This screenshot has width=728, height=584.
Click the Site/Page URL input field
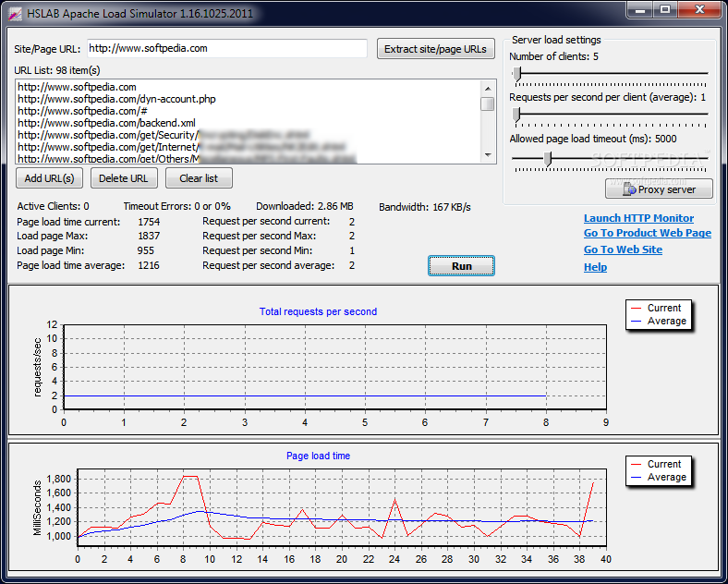pyautogui.click(x=227, y=48)
